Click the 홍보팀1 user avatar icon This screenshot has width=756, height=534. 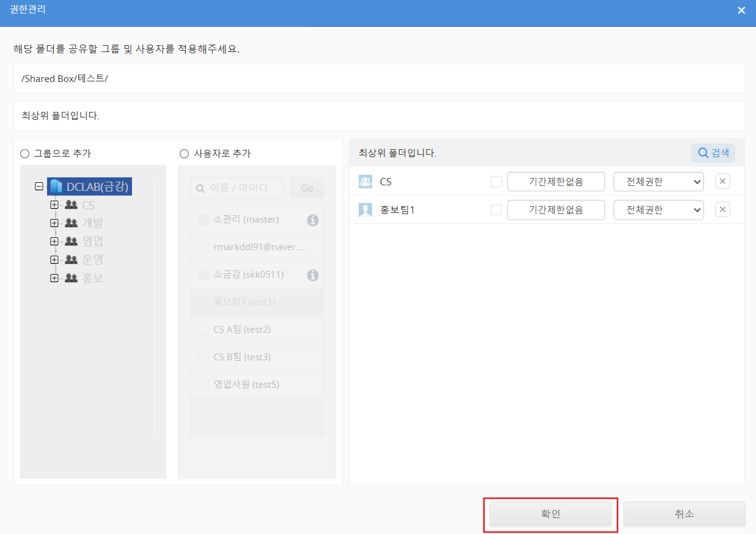click(x=365, y=210)
